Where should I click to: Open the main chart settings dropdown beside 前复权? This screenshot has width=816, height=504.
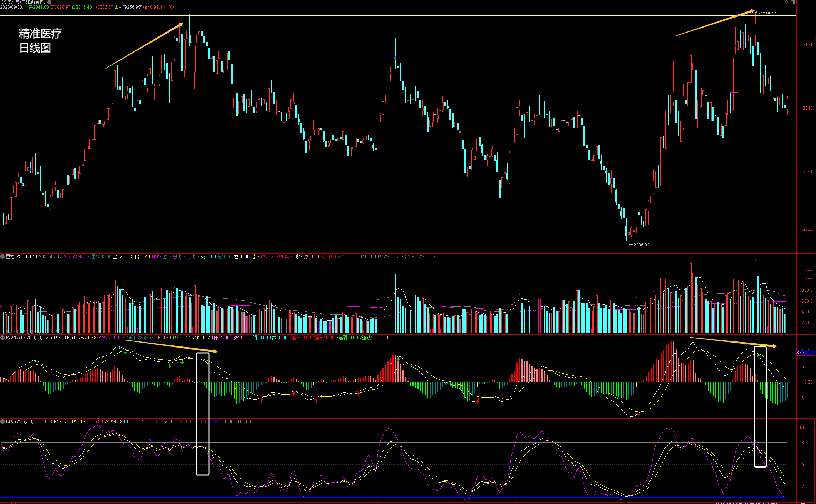pyautogui.click(x=49, y=2)
